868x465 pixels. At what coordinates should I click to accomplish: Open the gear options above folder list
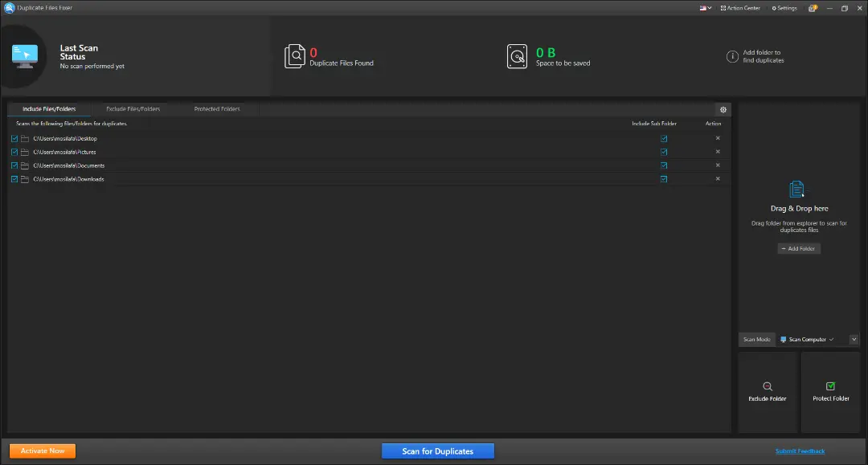[723, 109]
